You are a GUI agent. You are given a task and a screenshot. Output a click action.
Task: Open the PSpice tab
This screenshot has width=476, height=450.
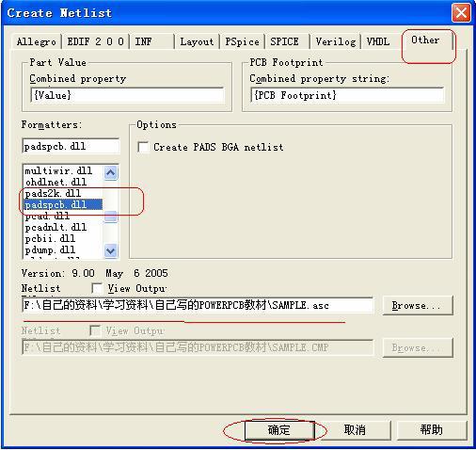[242, 41]
